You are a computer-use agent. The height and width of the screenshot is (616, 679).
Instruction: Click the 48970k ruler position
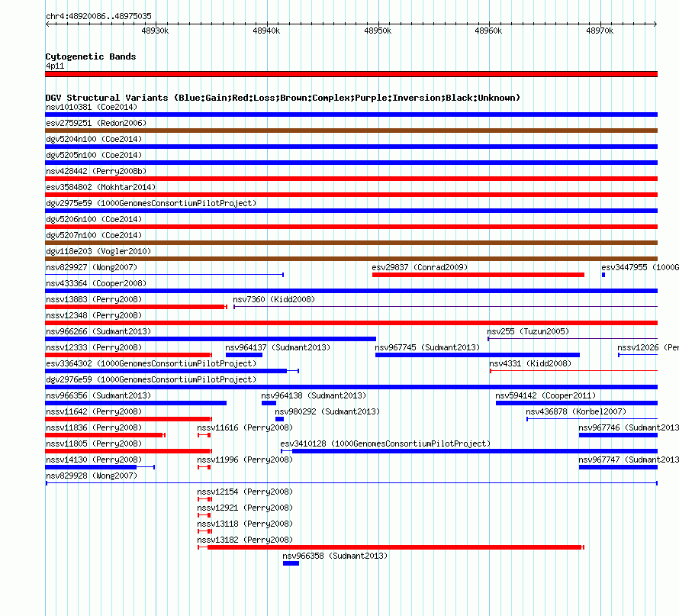click(x=600, y=31)
